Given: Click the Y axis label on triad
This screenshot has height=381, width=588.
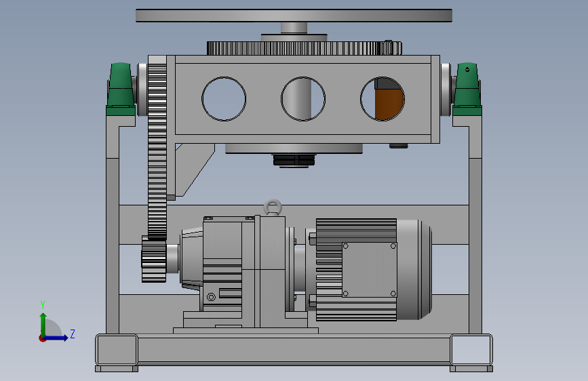Looking at the screenshot, I should pyautogui.click(x=43, y=305).
